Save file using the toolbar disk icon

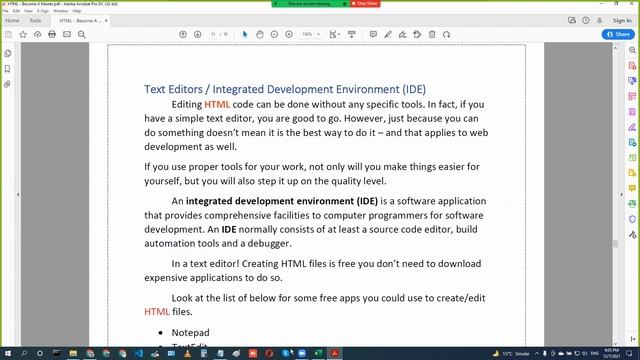[x=8, y=35]
